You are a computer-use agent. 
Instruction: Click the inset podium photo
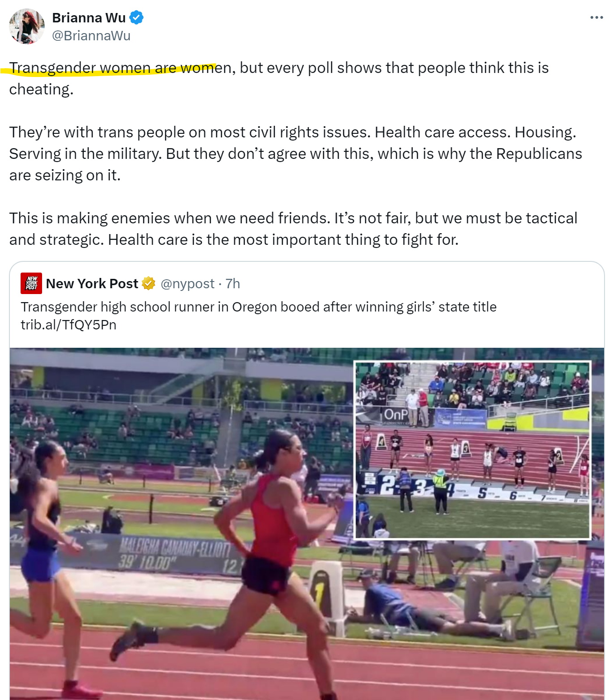[473, 450]
